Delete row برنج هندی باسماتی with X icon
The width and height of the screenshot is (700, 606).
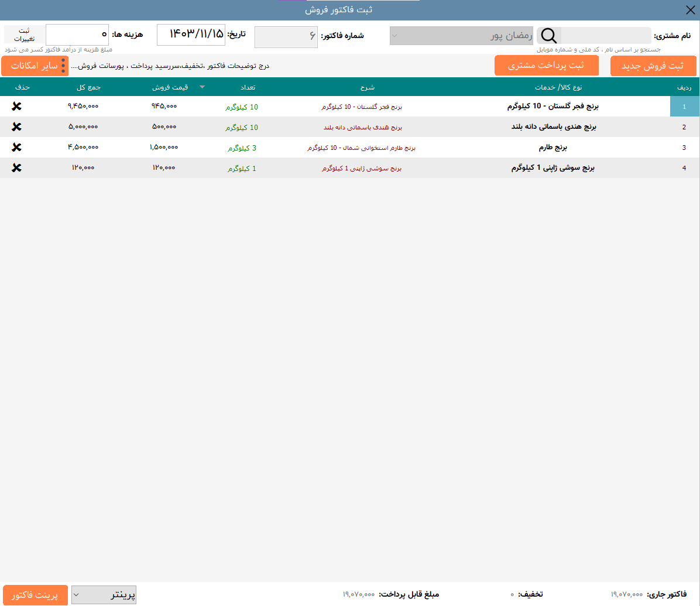(16, 127)
